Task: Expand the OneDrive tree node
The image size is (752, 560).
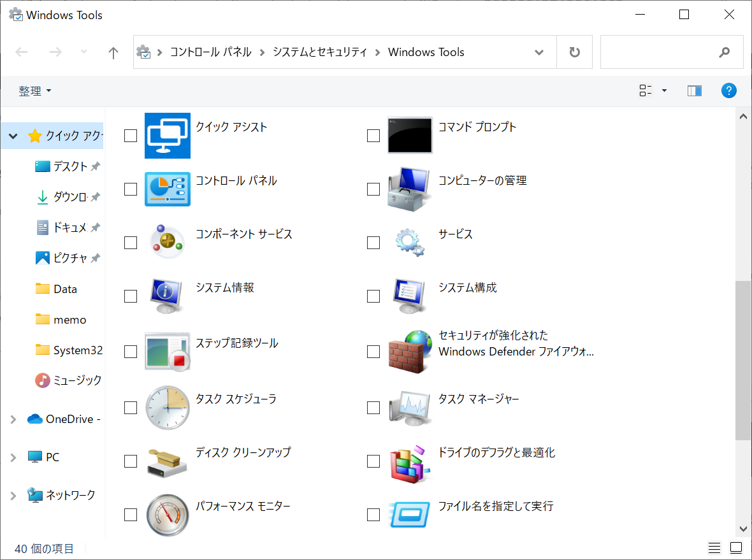Action: [x=13, y=419]
